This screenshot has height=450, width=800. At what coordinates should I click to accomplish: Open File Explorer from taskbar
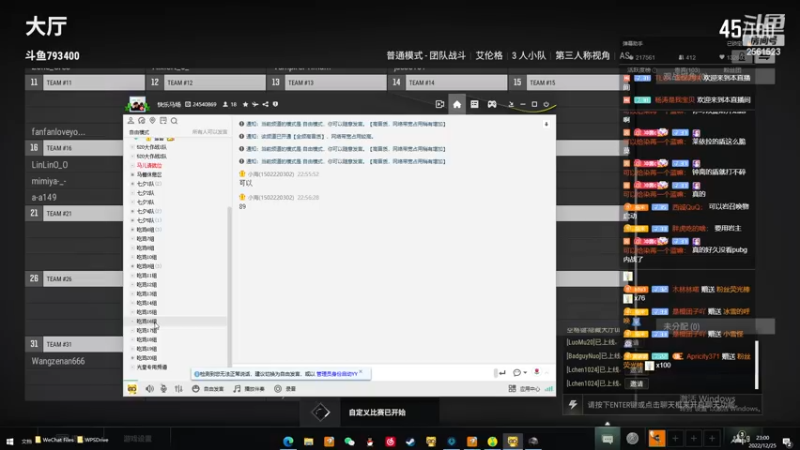coord(309,441)
